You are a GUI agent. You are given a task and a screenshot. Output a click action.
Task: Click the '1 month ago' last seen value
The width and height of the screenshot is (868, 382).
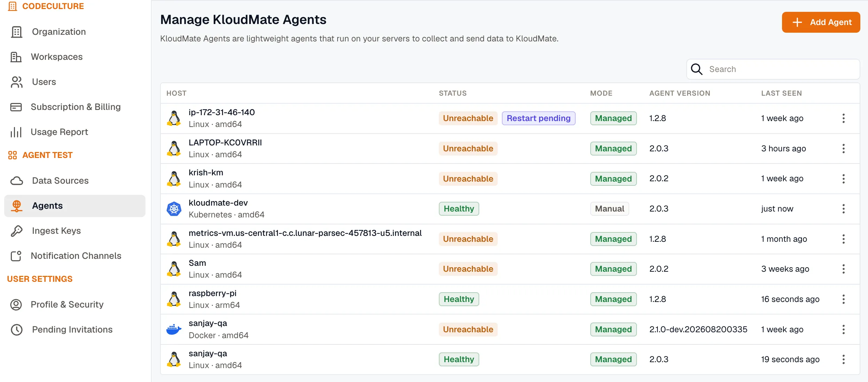tap(784, 239)
